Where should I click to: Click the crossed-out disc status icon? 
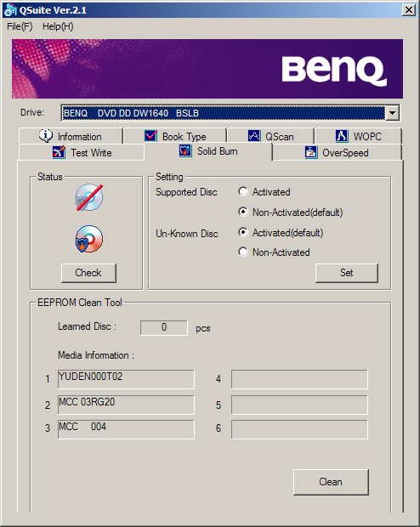tap(89, 197)
